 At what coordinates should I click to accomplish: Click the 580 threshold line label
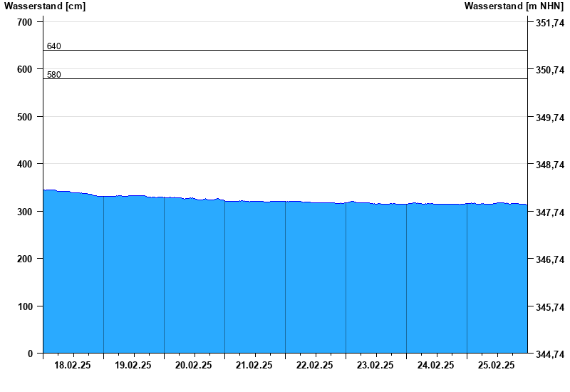[54, 75]
